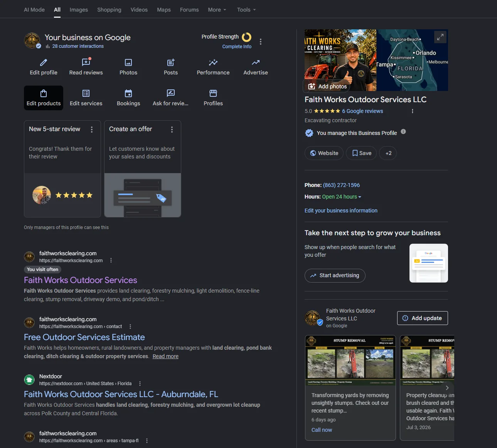Click the "Excavating contractor" category text
The image size is (497, 448).
330,120
